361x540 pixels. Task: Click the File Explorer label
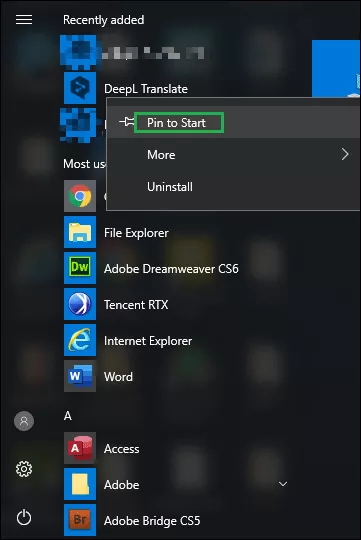[x=136, y=233]
